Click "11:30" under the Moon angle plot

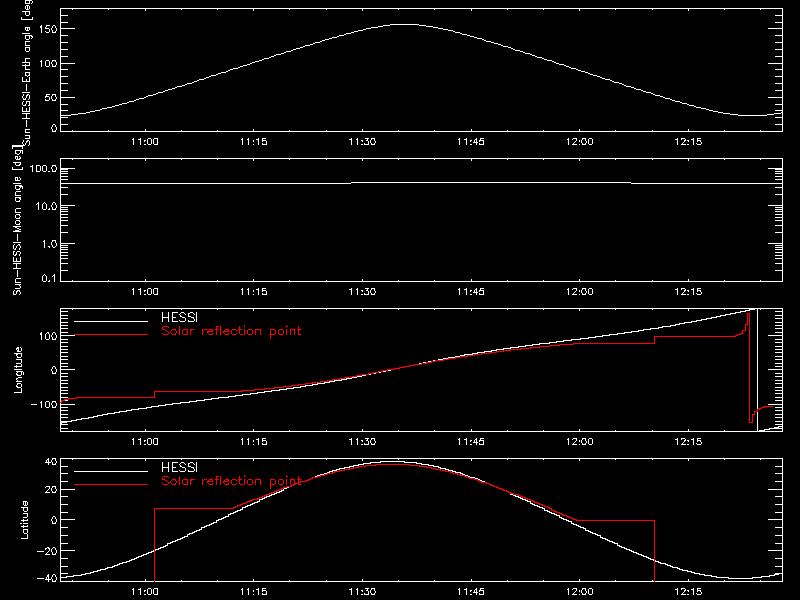coord(362,292)
